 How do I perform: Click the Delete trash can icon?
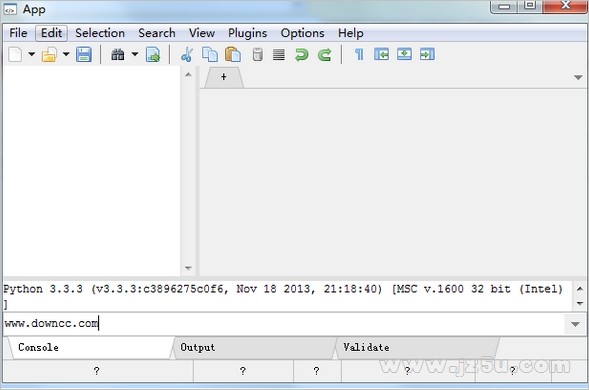tap(258, 55)
